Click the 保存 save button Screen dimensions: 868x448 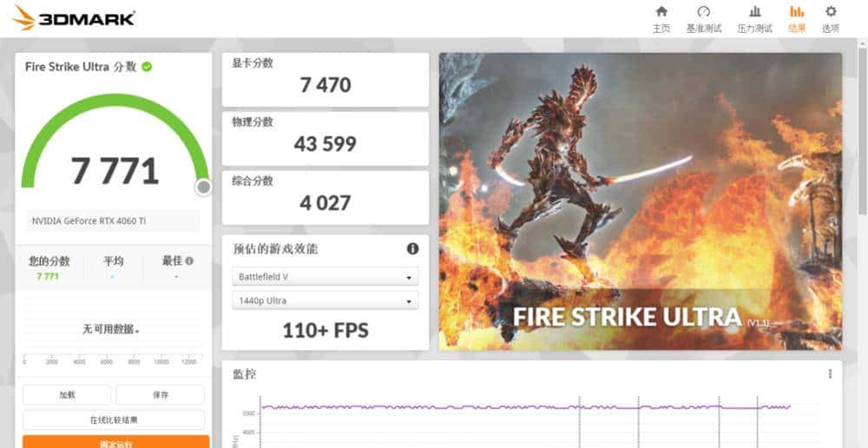point(161,395)
